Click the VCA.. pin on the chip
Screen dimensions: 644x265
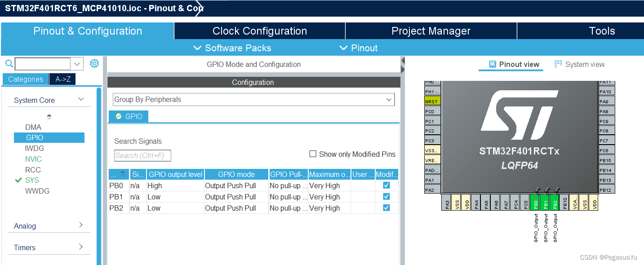coord(575,203)
